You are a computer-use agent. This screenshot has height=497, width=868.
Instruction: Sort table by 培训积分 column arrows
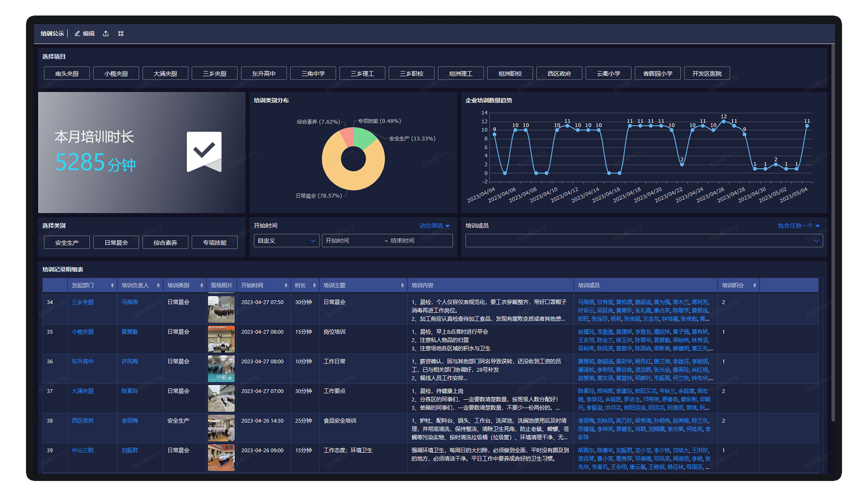coord(754,285)
